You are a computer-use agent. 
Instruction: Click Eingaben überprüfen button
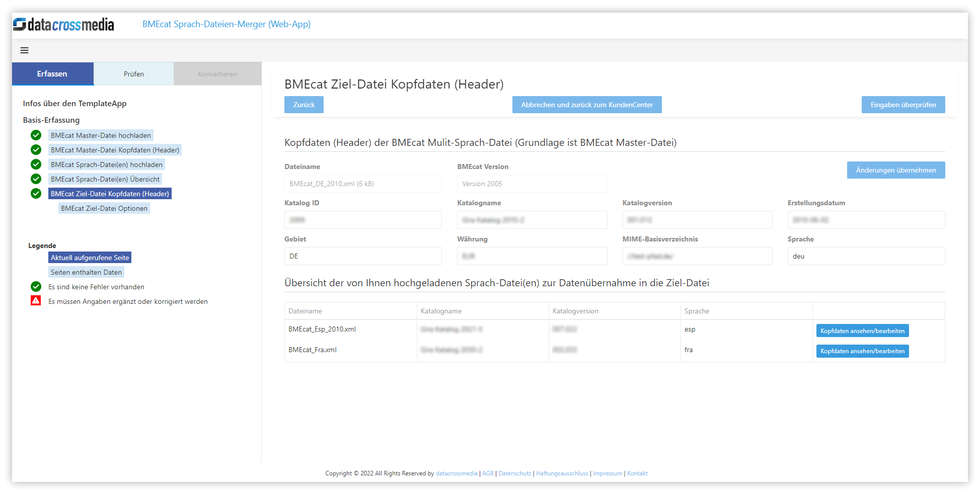[903, 105]
